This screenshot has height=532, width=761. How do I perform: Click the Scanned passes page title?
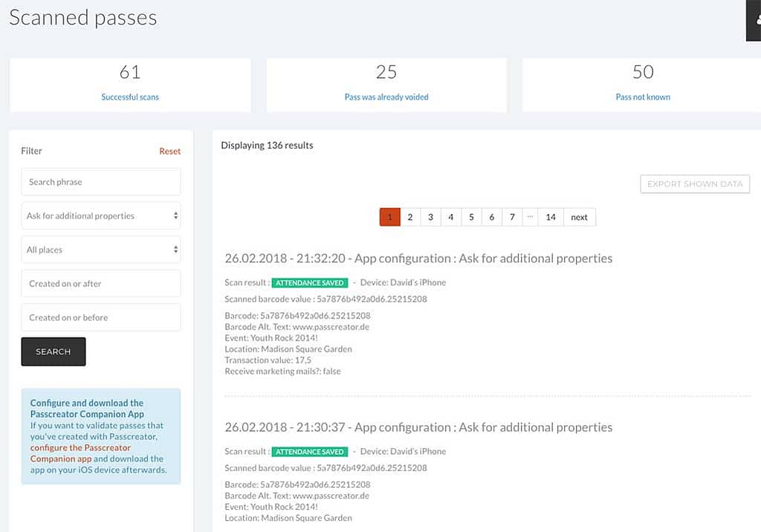pos(83,18)
